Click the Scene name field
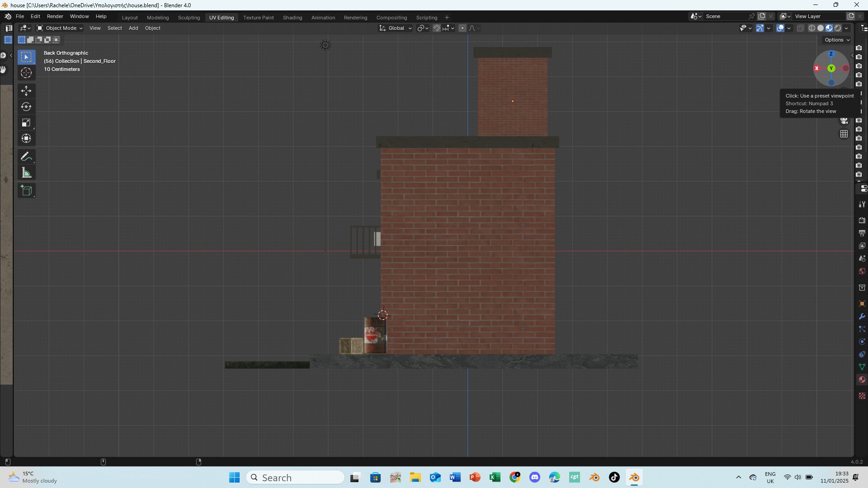 (x=726, y=16)
